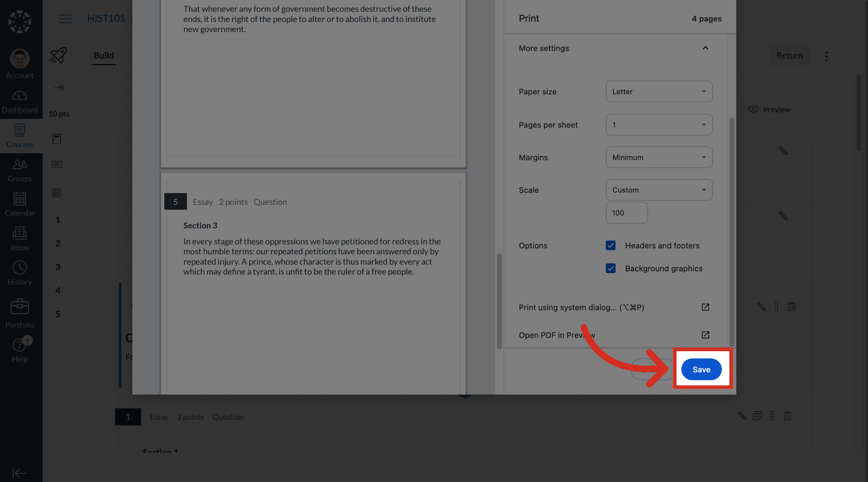This screenshot has height=482, width=868.
Task: Open the HIST101 course link
Action: click(x=106, y=18)
